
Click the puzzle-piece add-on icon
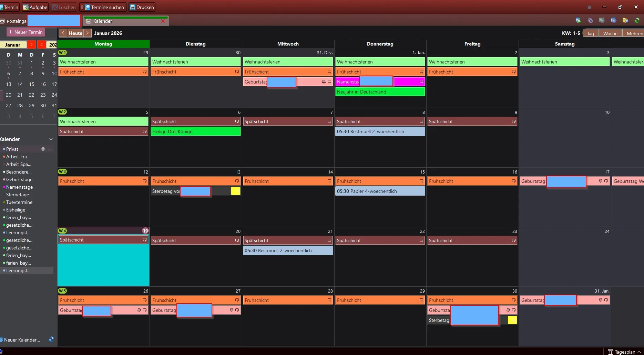click(x=578, y=21)
